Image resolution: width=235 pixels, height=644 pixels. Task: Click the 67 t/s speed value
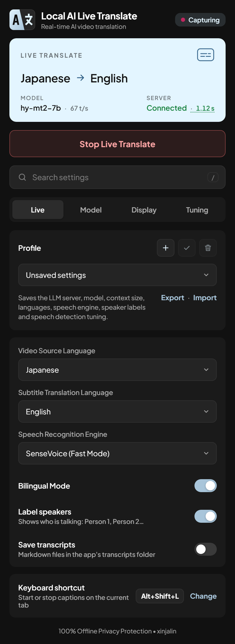point(79,108)
